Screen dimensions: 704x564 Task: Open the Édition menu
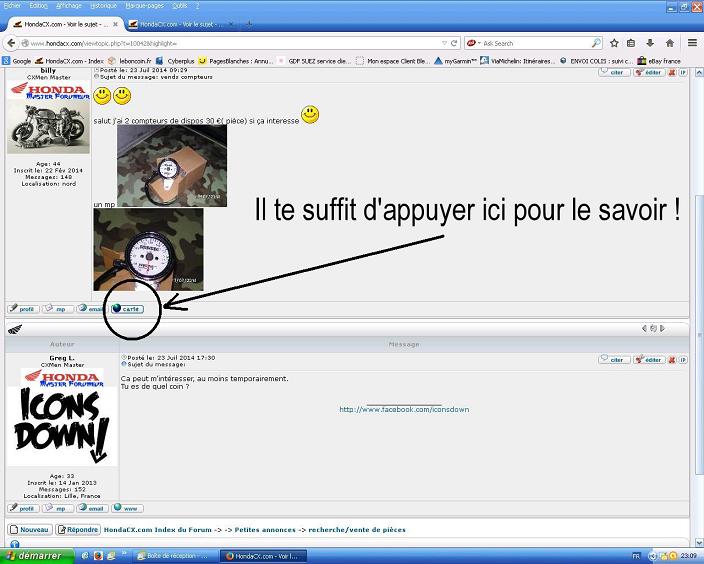(x=39, y=6)
